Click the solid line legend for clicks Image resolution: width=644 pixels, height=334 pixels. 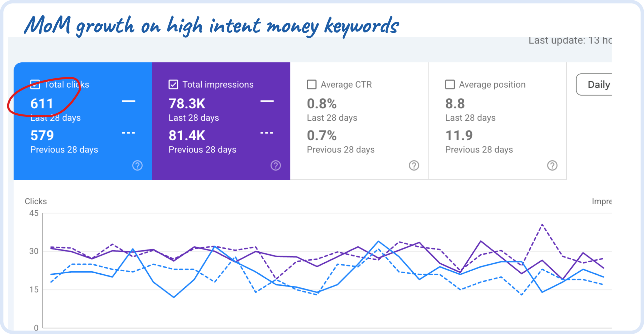pos(129,101)
